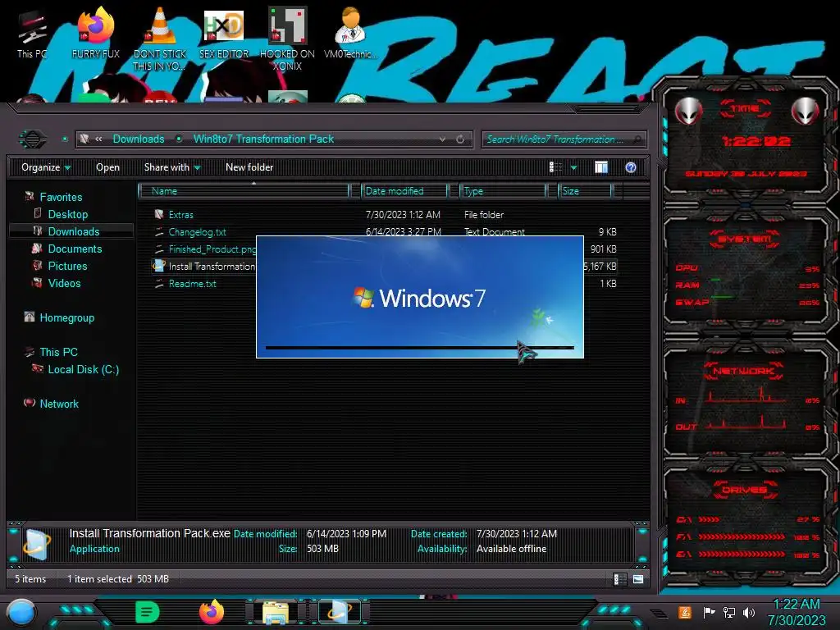Click the Start orb button
Image resolution: width=840 pixels, height=630 pixels.
click(x=21, y=613)
